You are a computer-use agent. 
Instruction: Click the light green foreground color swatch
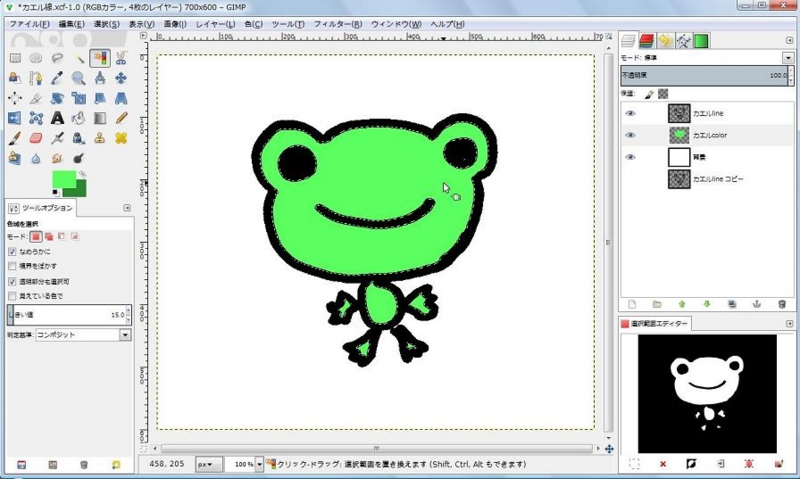63,178
